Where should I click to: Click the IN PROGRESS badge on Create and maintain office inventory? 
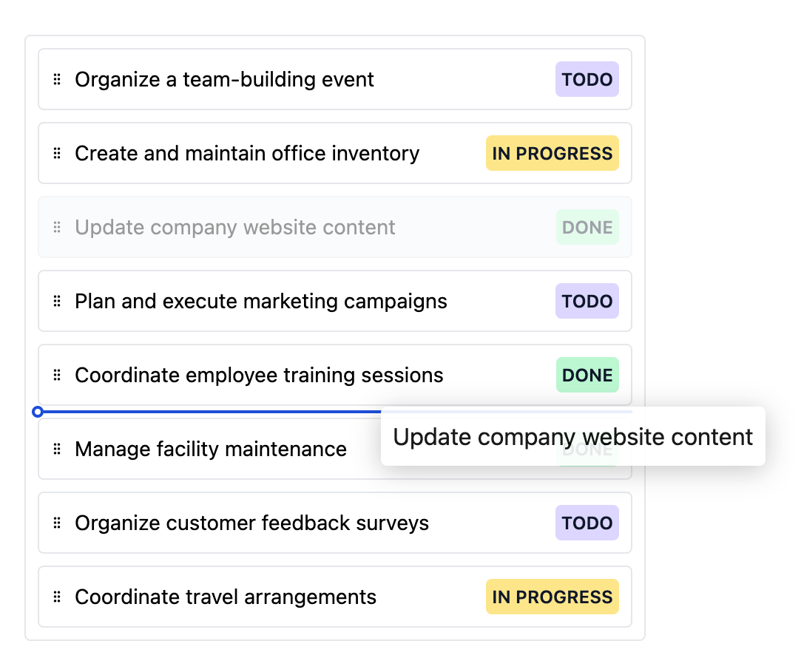point(552,153)
